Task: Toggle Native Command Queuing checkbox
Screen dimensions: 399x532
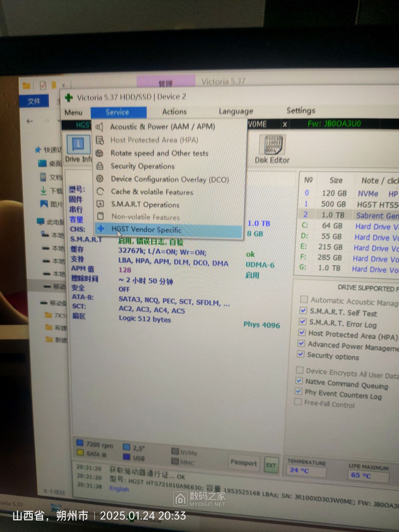Action: [299, 381]
